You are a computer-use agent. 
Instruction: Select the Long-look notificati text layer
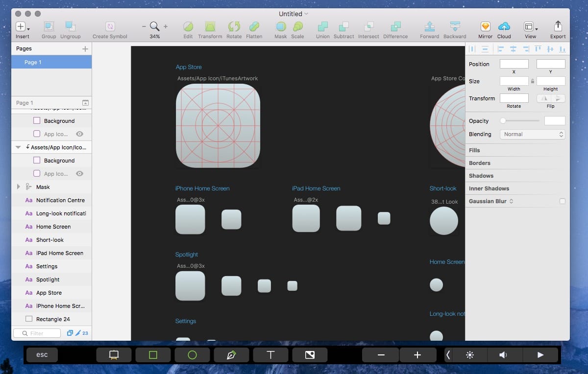click(51, 213)
